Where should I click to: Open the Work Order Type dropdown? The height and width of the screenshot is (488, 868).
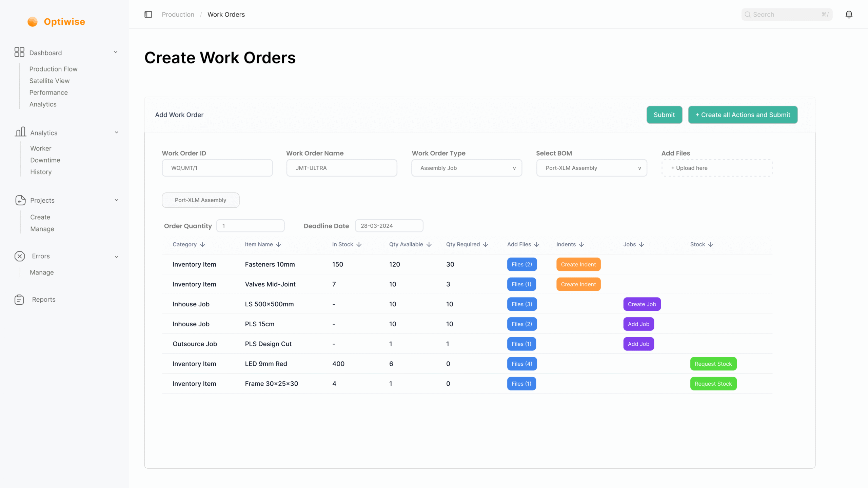(x=467, y=168)
